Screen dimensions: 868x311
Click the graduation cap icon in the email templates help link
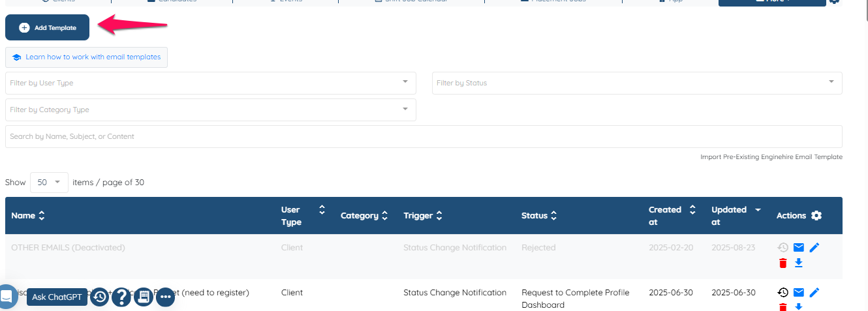[x=17, y=57]
